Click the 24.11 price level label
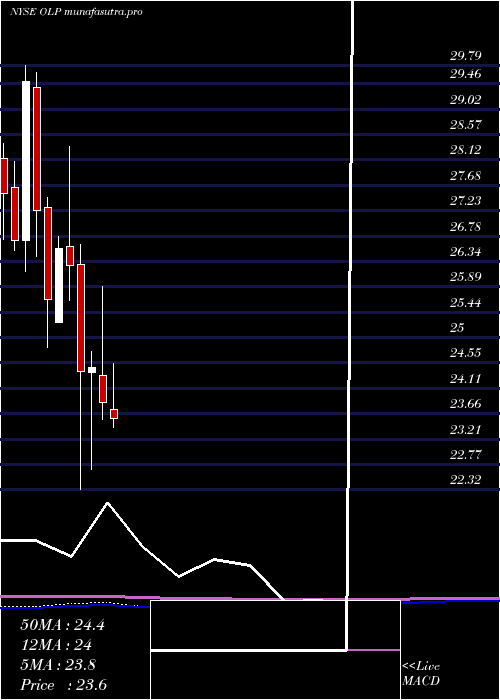The width and height of the screenshot is (500, 700). click(466, 379)
